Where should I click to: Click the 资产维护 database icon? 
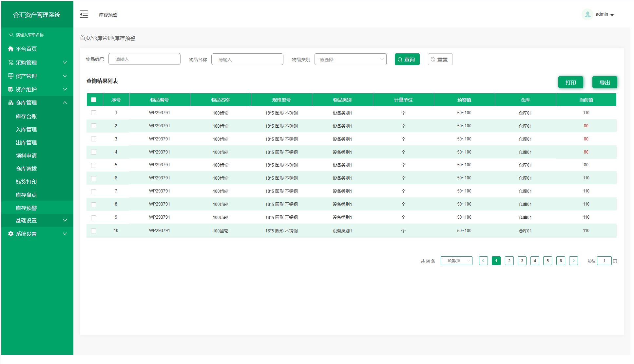(x=11, y=89)
